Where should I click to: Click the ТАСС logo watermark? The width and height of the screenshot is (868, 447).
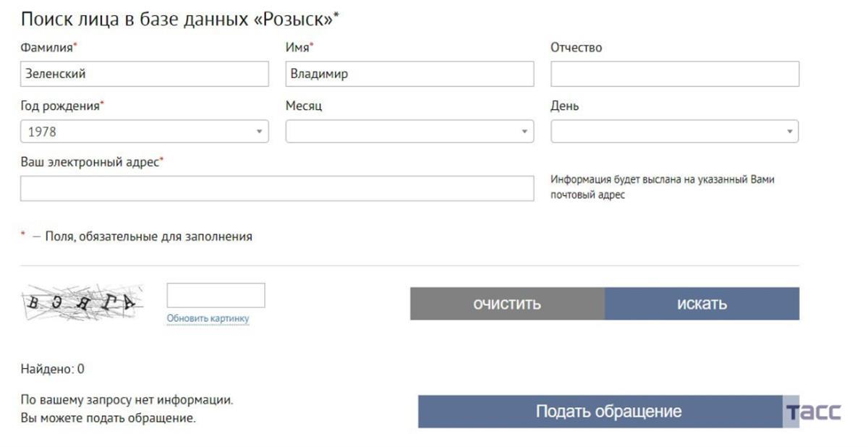click(814, 412)
